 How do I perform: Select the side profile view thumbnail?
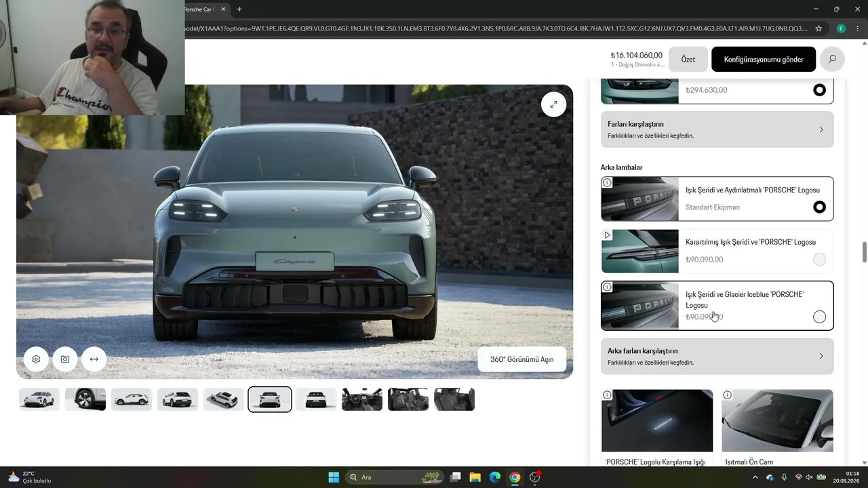coord(132,399)
